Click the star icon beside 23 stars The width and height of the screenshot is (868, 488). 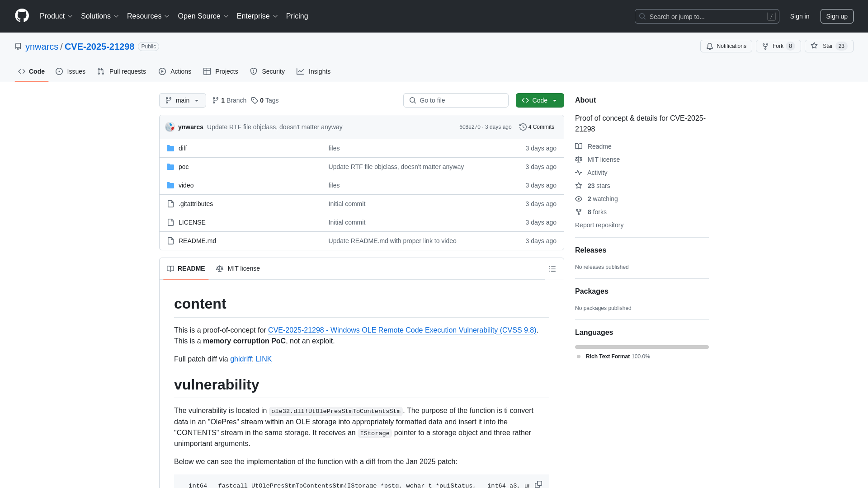pos(579,186)
